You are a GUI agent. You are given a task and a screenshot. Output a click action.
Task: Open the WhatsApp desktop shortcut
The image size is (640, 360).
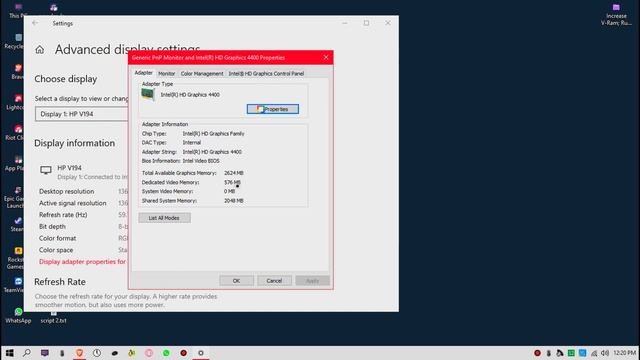pos(18,315)
